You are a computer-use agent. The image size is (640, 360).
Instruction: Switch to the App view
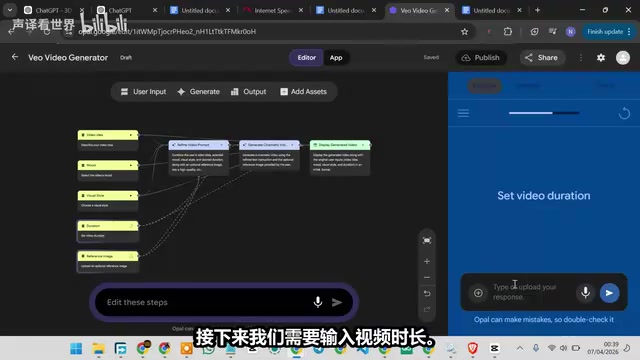coord(336,58)
